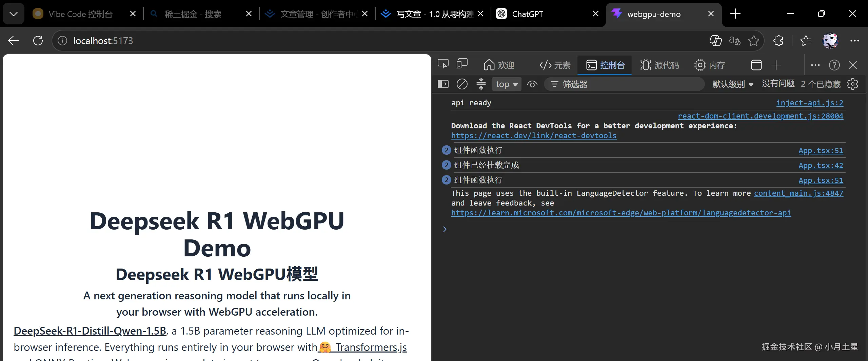Open the Copilot icon in the address bar
The width and height of the screenshot is (868, 361).
click(715, 41)
